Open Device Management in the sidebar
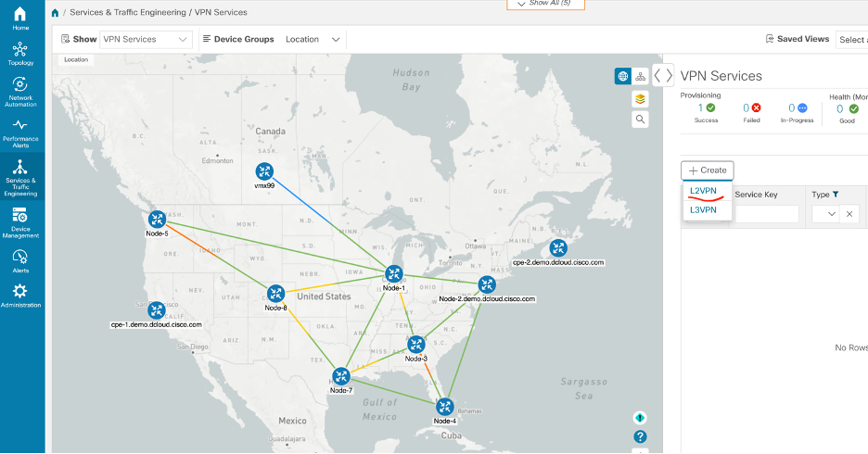The height and width of the screenshot is (454, 868). pyautogui.click(x=20, y=222)
